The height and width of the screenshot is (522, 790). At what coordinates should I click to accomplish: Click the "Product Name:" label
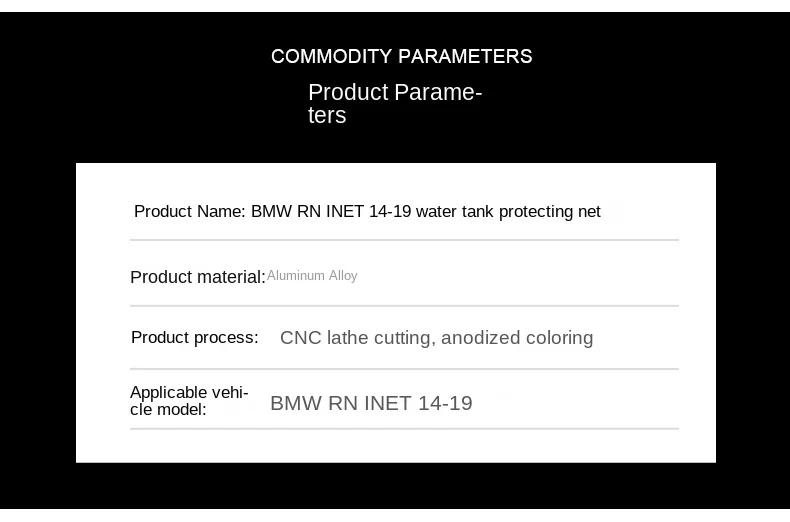pyautogui.click(x=189, y=212)
